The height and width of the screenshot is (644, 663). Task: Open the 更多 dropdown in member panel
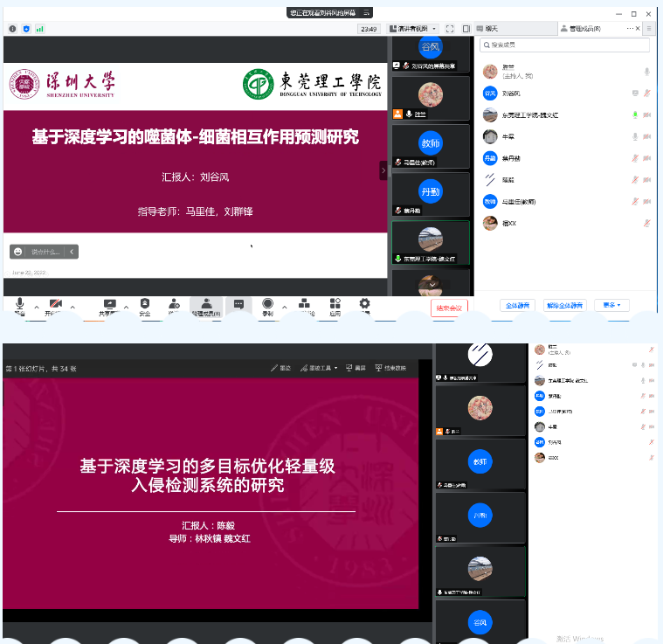611,305
